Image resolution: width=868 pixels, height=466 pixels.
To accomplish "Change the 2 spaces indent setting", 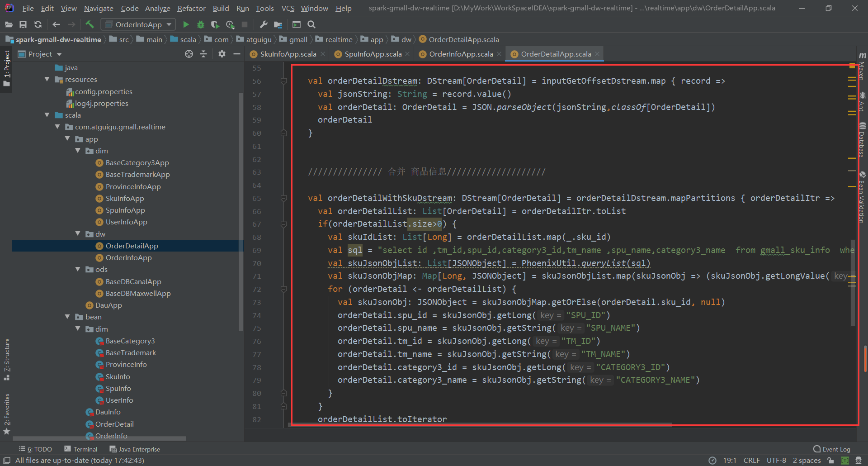I will [807, 460].
